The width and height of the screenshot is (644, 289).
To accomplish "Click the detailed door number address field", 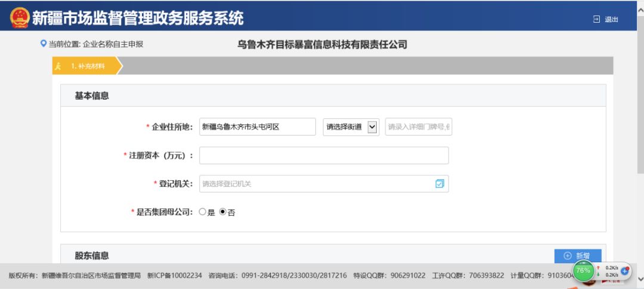I will [419, 127].
